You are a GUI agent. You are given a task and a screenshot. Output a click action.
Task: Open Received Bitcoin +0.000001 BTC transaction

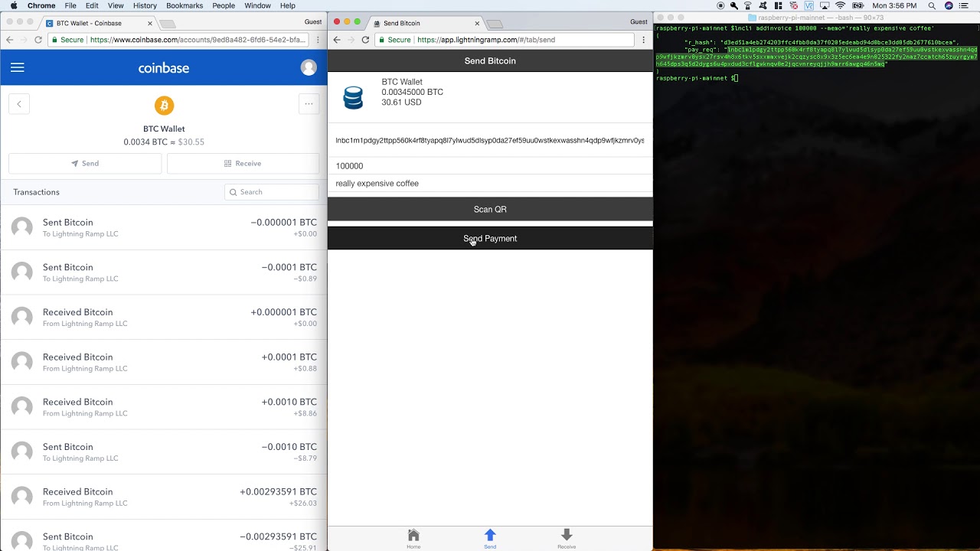(x=164, y=318)
